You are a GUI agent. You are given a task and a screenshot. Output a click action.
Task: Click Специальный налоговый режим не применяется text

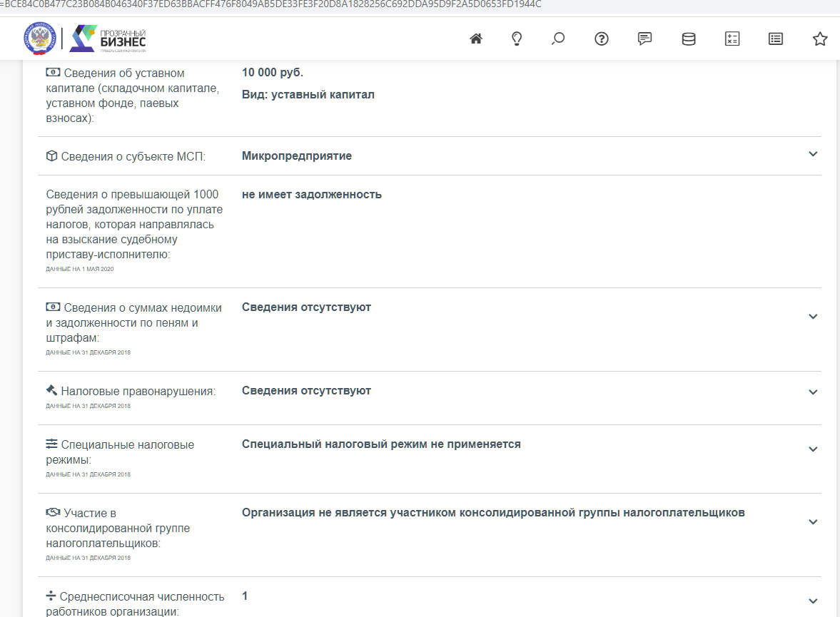(381, 444)
